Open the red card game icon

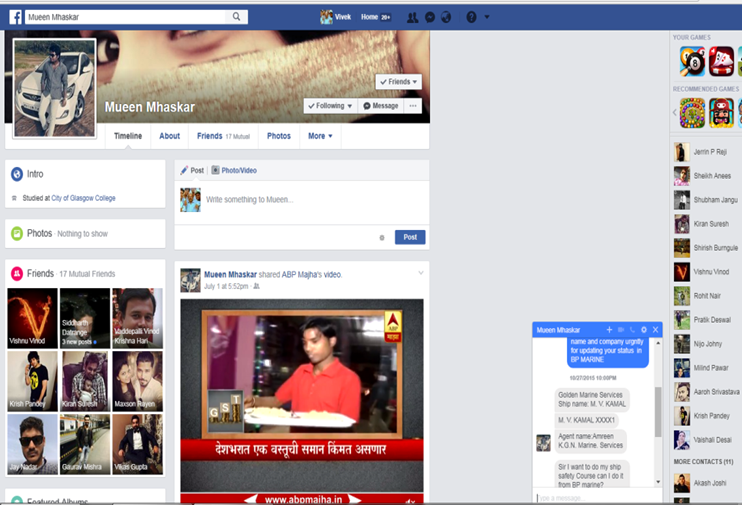721,61
